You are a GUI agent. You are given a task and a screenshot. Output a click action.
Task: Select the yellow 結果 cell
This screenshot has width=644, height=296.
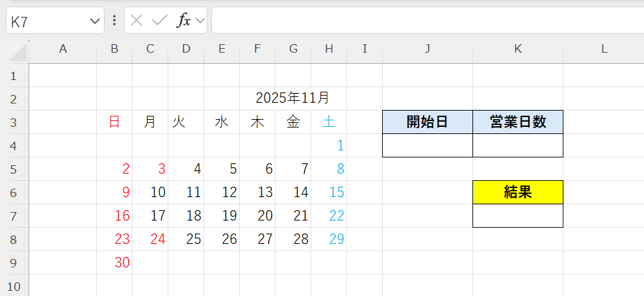518,193
